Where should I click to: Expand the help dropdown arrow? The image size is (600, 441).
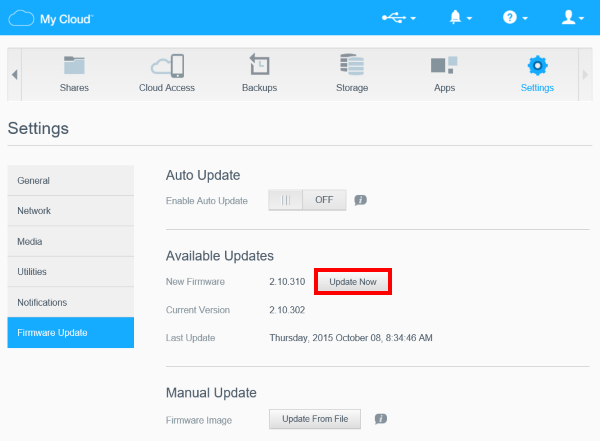525,18
